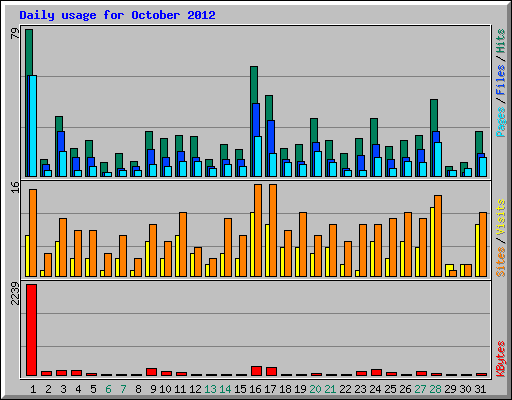Click the green 'Hits' legend label
The width and height of the screenshot is (512, 400).
tap(501, 42)
